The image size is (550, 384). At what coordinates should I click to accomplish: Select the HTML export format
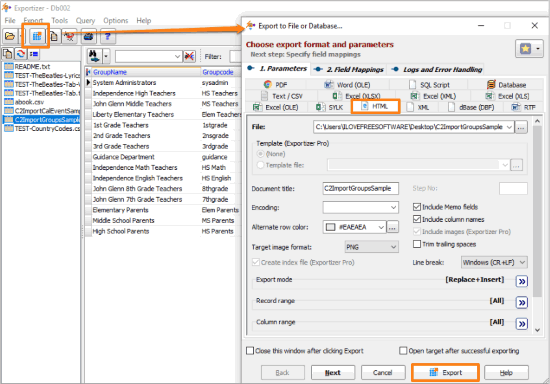tap(375, 106)
